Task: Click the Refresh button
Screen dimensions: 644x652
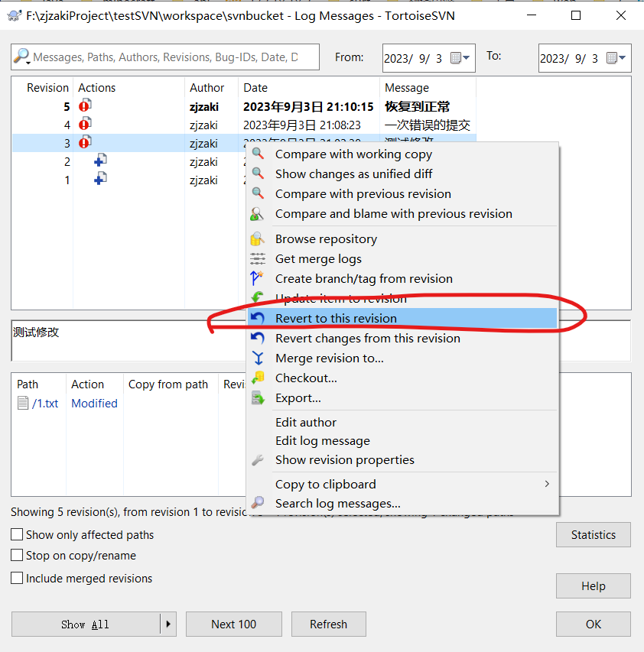Action: tap(329, 624)
